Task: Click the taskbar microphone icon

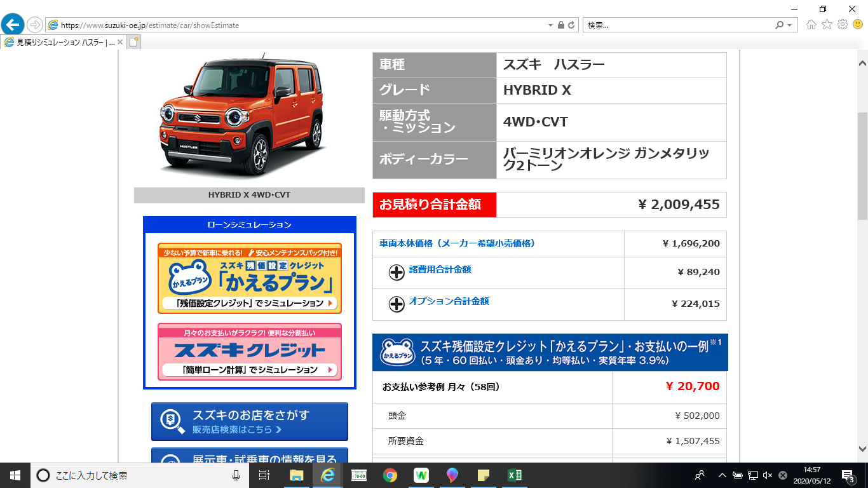Action: click(x=236, y=475)
